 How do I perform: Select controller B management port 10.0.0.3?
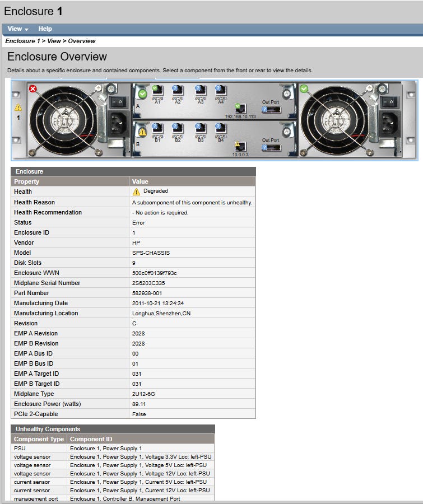tap(240, 146)
